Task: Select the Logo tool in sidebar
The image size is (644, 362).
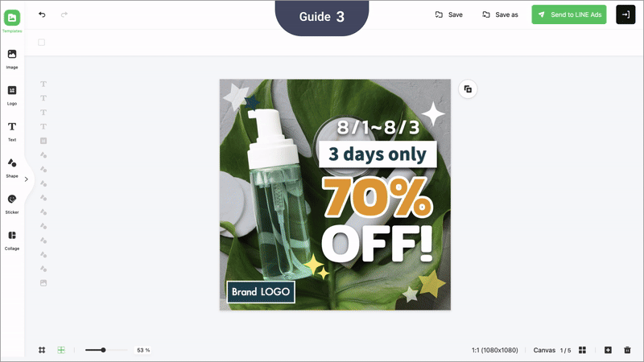Action: tap(12, 90)
